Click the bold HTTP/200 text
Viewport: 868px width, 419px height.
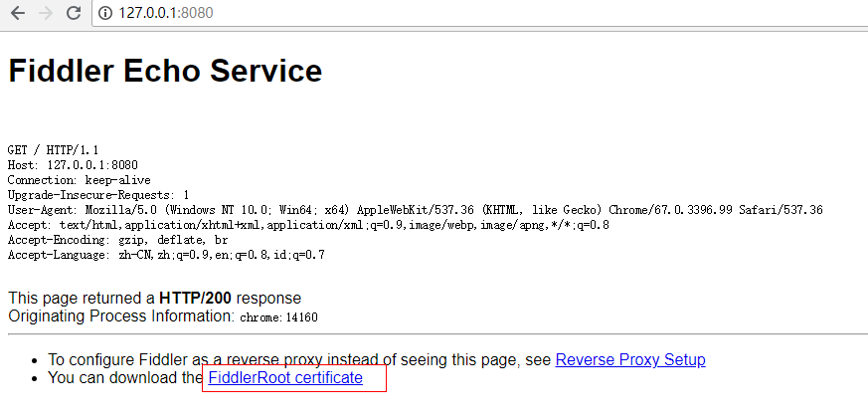(x=195, y=299)
